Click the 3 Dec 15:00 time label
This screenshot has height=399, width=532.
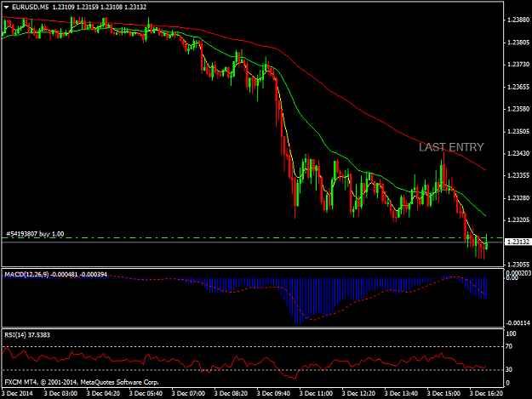443,394
